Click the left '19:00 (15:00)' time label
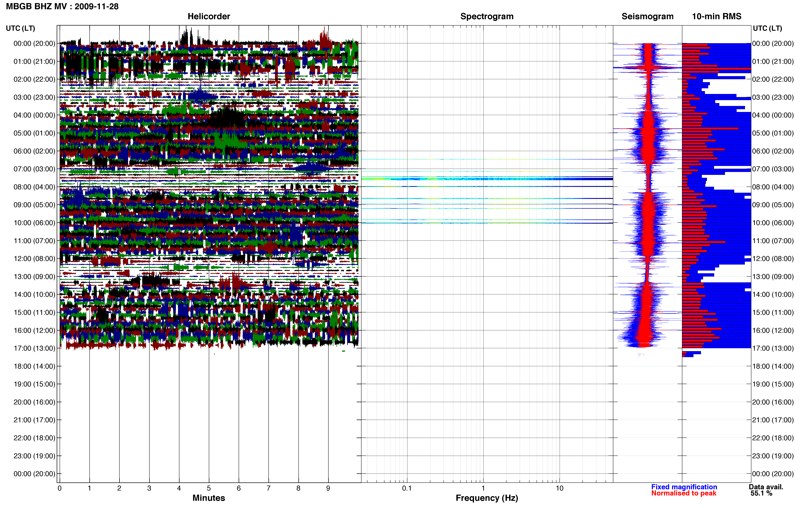This screenshot has height=508, width=812. [x=34, y=384]
